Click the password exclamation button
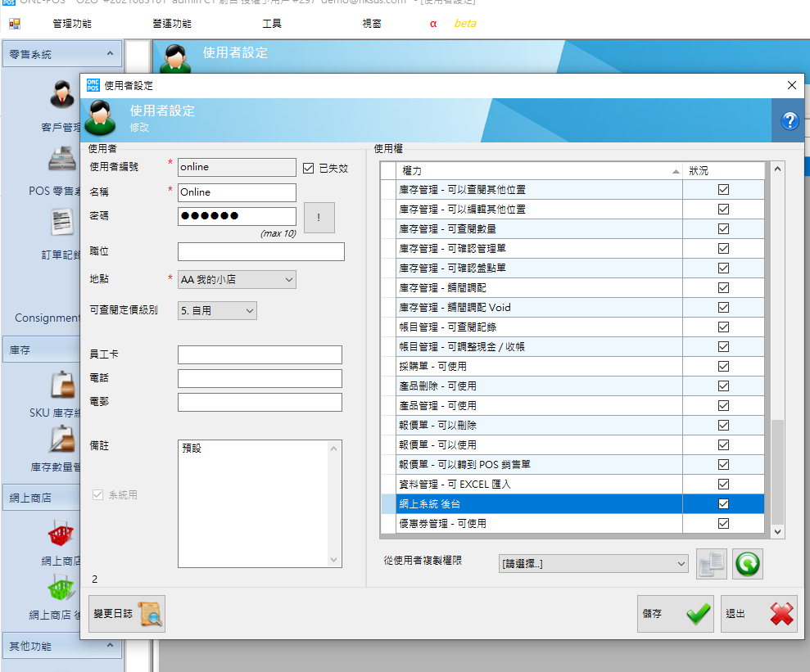 coord(319,217)
